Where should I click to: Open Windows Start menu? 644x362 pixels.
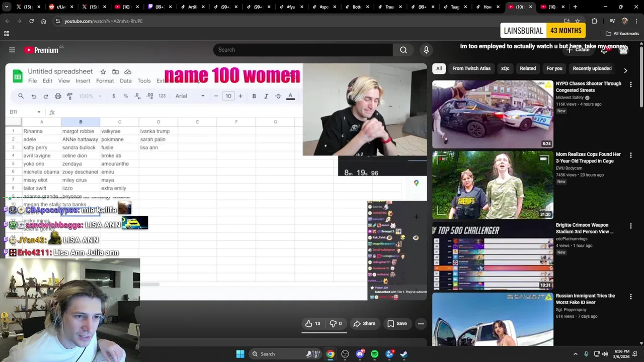240,354
